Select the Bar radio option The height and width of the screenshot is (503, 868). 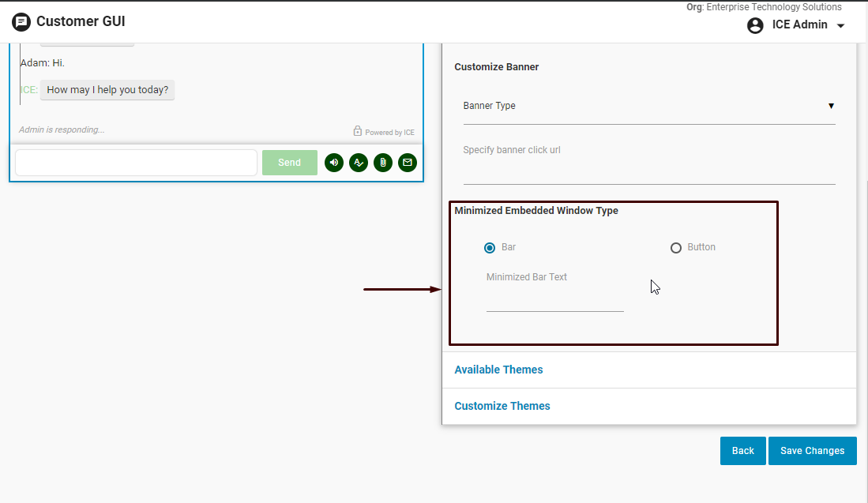[490, 248]
